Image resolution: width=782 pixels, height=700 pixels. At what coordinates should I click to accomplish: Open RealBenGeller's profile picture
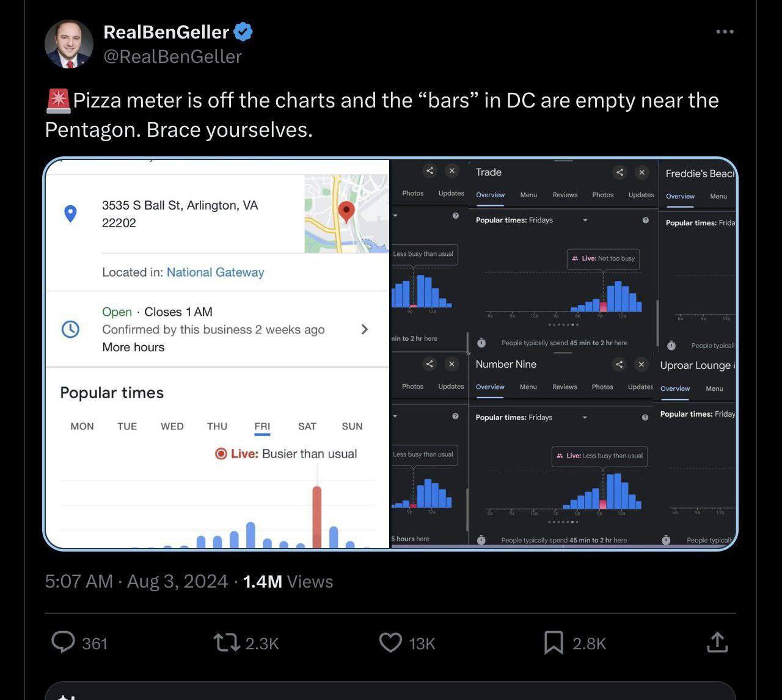tap(69, 44)
